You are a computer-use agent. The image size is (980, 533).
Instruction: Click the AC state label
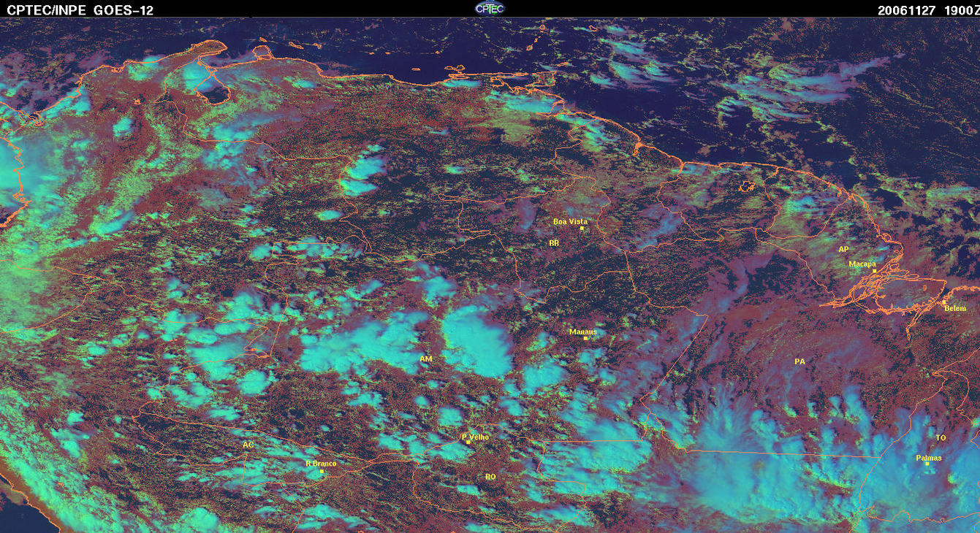coord(248,445)
